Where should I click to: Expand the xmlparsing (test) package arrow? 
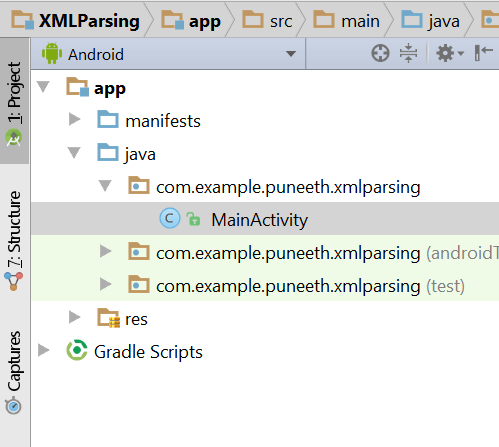(x=106, y=284)
